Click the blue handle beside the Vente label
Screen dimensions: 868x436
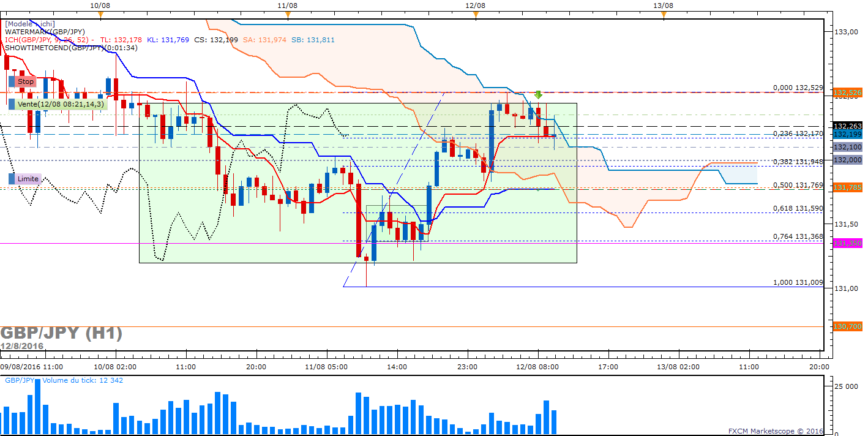[11, 104]
